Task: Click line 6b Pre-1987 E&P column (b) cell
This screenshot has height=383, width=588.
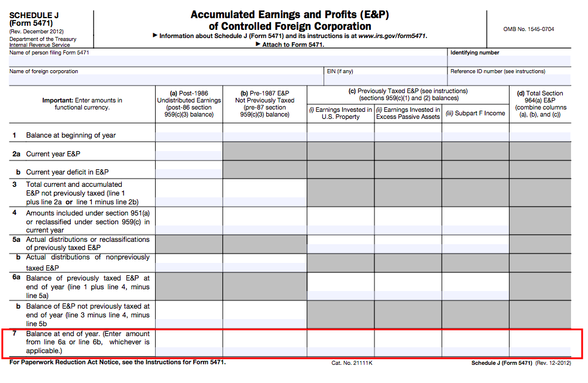Action: (265, 323)
